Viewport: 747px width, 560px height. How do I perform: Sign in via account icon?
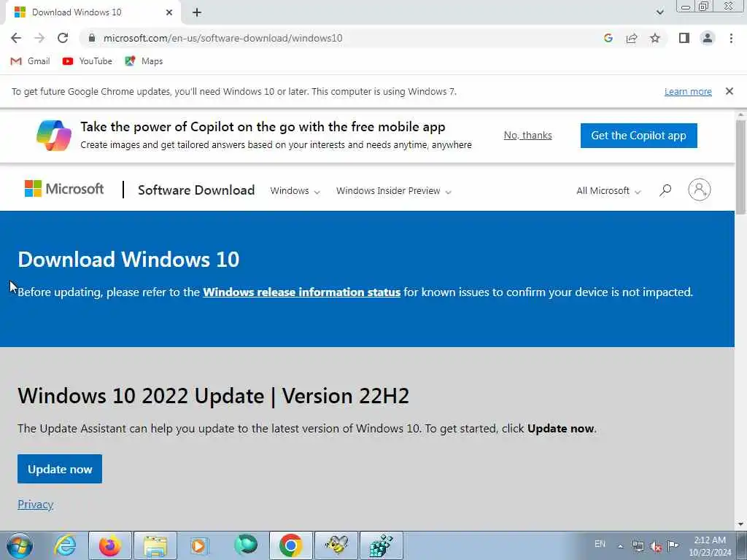pos(700,190)
